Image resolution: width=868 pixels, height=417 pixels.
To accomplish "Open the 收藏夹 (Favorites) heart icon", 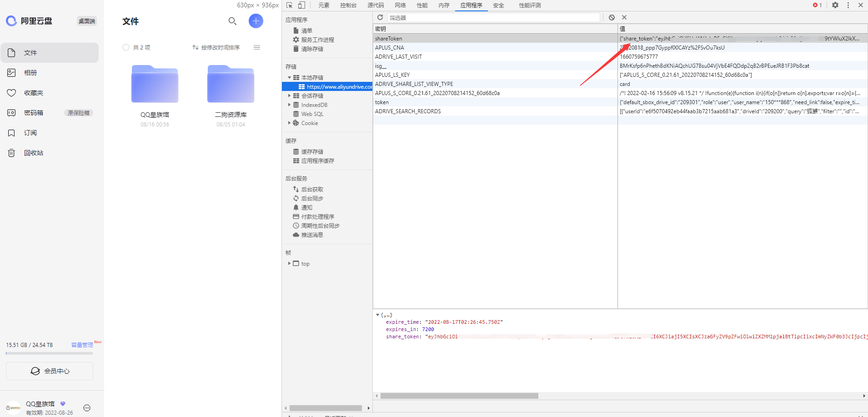I will (x=12, y=93).
